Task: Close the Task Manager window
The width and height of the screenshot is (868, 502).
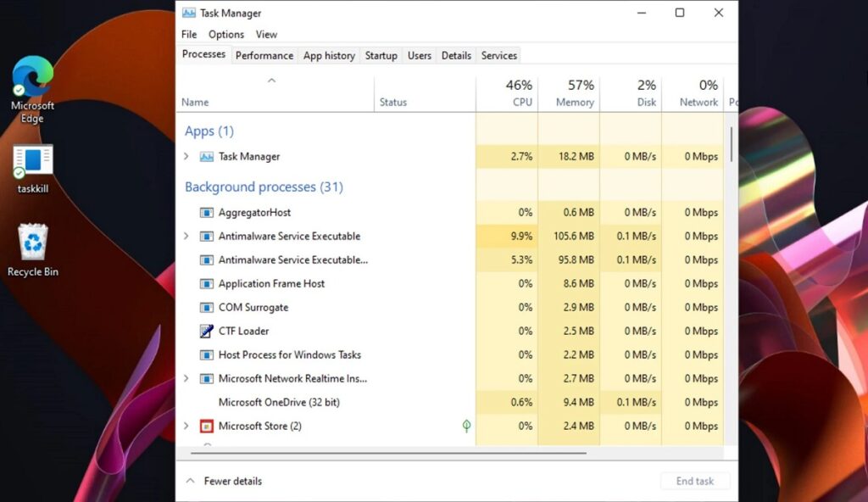Action: tap(719, 13)
